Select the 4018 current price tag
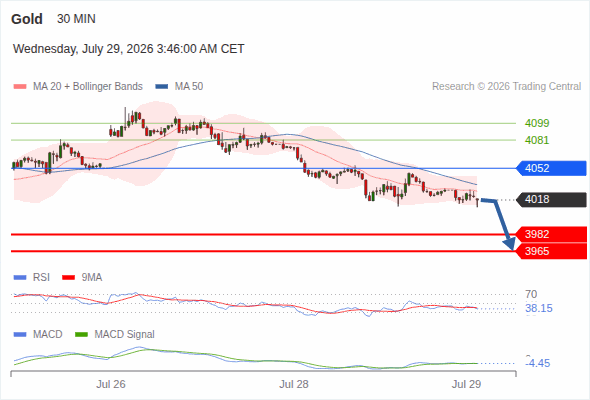Screen dimensions: 590x400 tap(551, 199)
